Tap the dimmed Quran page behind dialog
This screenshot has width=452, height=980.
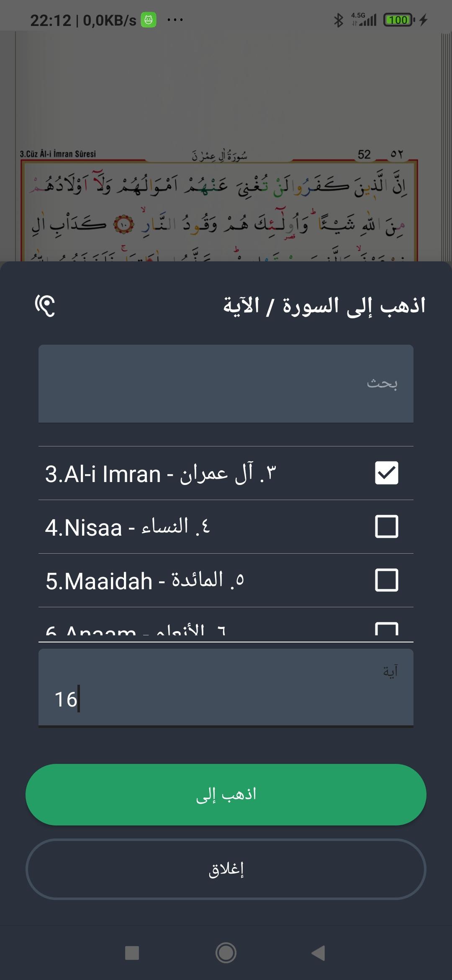click(x=226, y=147)
